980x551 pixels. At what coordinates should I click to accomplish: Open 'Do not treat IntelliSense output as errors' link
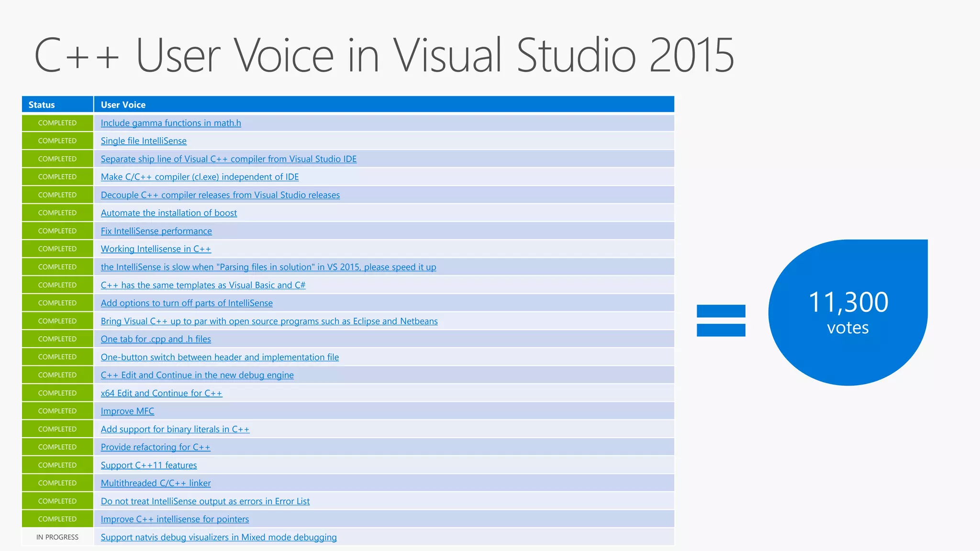(205, 501)
